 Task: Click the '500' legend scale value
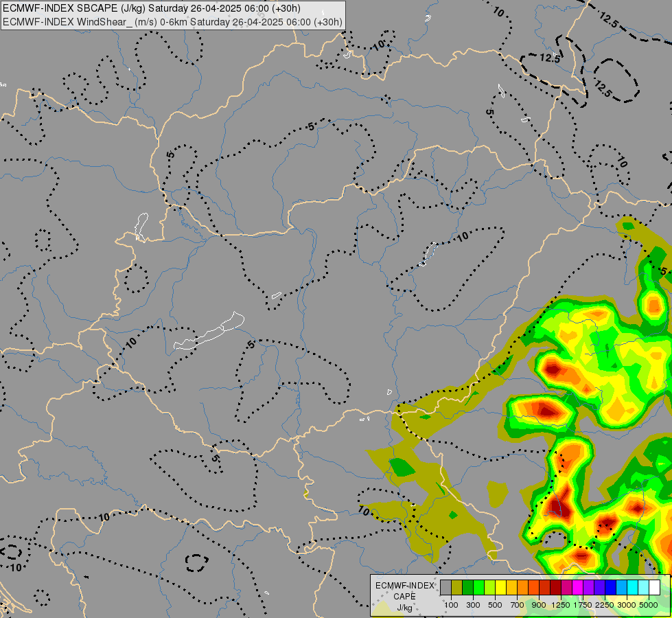click(x=495, y=605)
